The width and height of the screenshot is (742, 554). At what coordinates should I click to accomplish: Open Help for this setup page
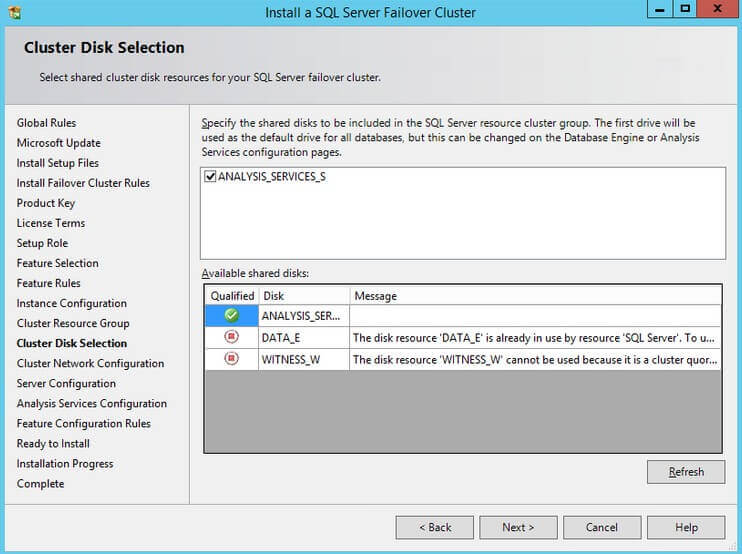(x=686, y=527)
